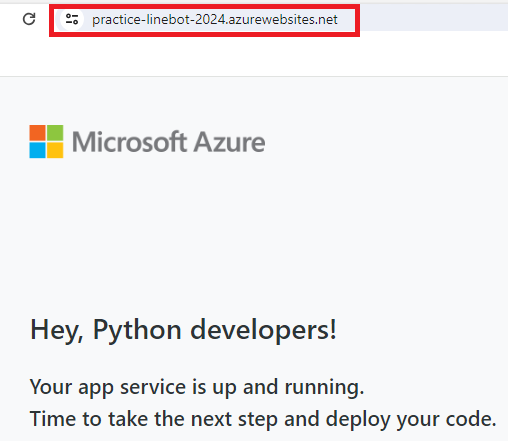Click the 'Microsoft' word in the wordmark

129,142
